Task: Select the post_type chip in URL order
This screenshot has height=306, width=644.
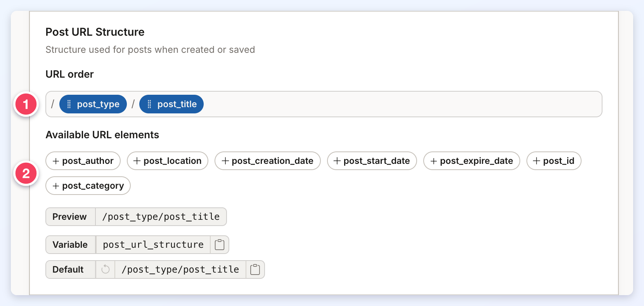Action: [x=93, y=104]
